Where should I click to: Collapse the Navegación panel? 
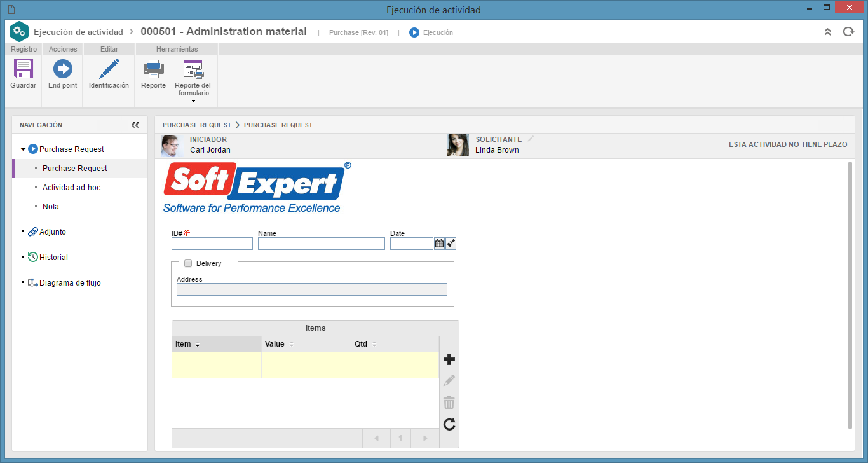pos(135,125)
